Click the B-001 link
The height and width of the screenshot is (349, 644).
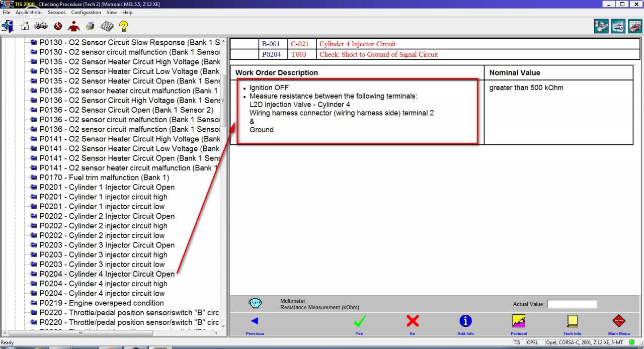click(271, 44)
